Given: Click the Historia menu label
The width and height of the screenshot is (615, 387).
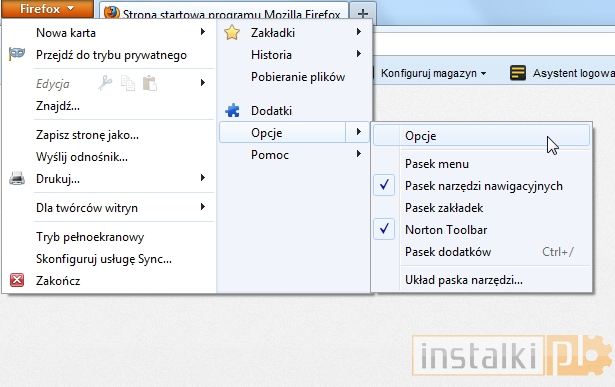Looking at the screenshot, I should click(271, 55).
